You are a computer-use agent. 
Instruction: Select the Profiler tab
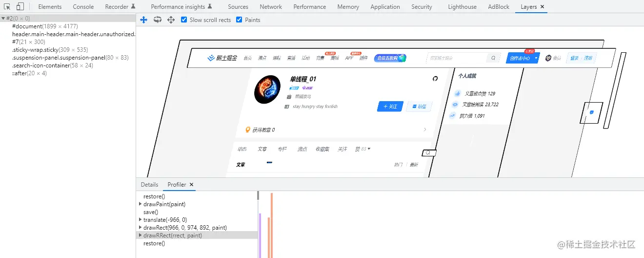[177, 185]
